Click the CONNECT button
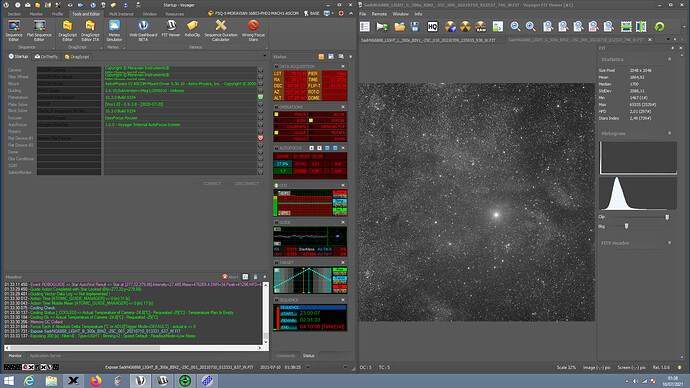This screenshot has width=690, height=388. coord(212,183)
